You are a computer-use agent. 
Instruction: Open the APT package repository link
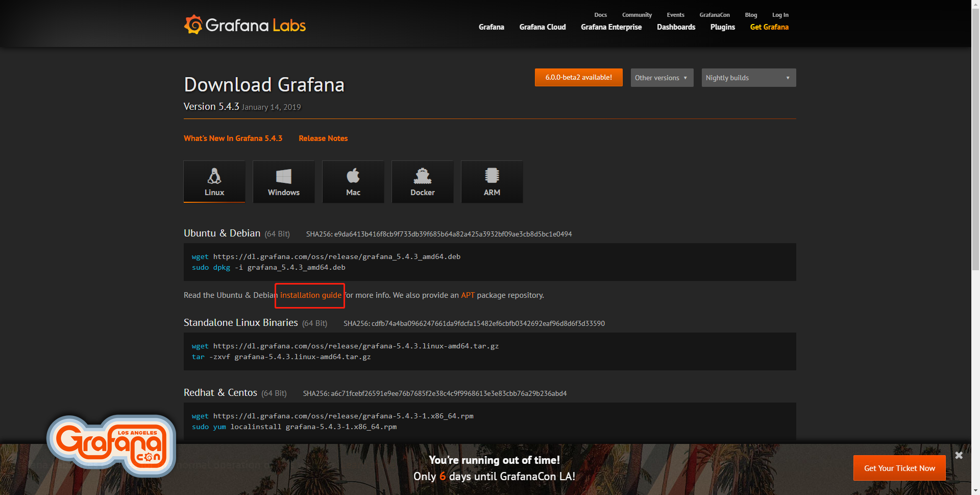(468, 295)
